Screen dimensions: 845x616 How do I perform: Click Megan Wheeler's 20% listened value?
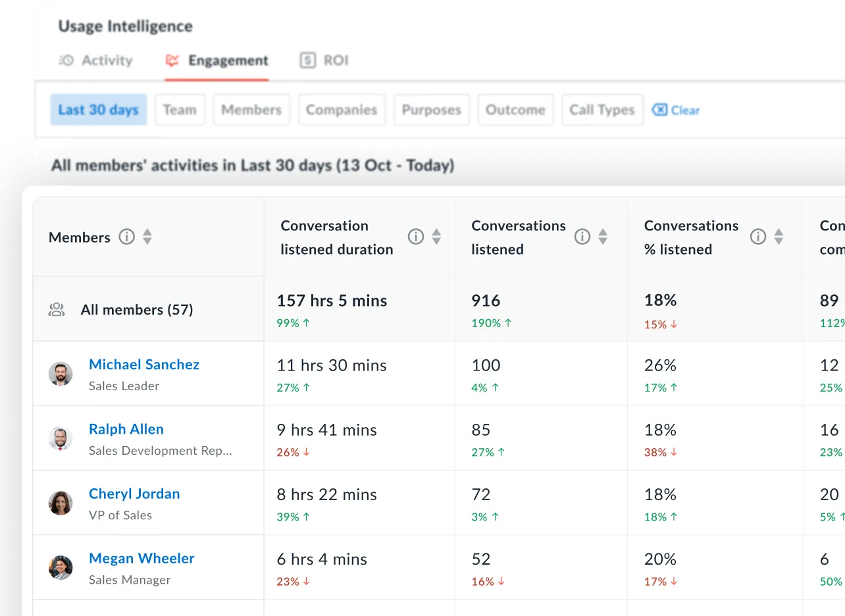[661, 559]
